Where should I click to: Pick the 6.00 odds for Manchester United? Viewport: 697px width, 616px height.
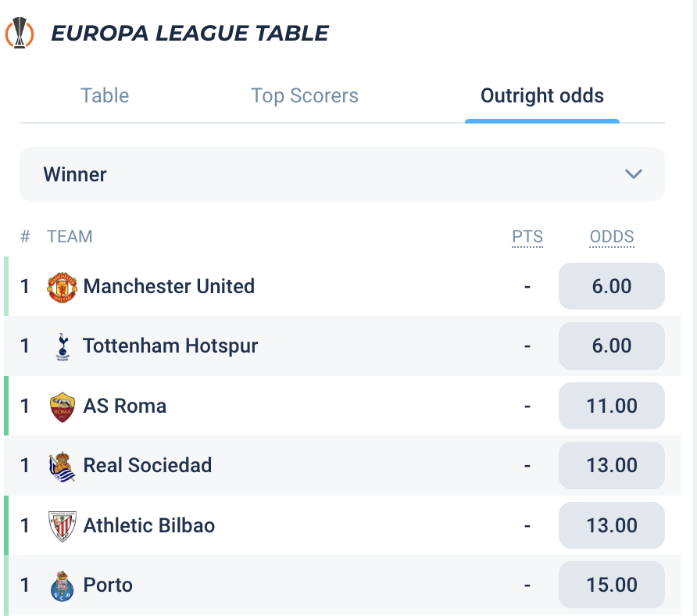pyautogui.click(x=612, y=286)
